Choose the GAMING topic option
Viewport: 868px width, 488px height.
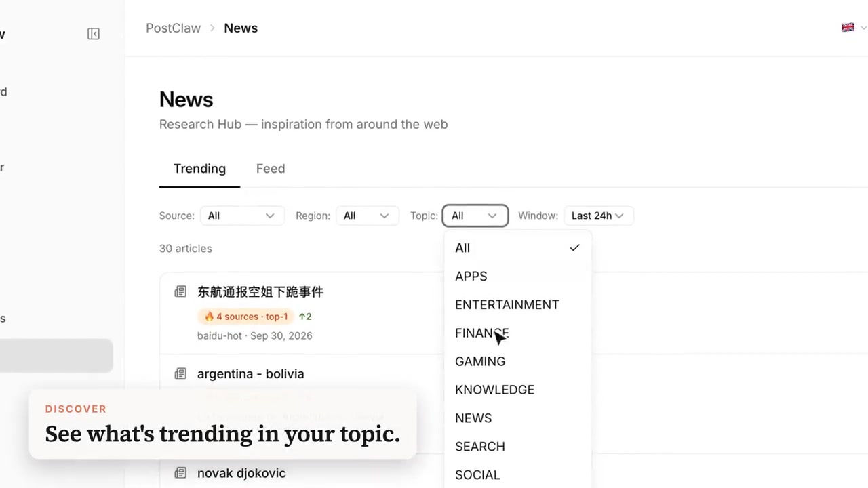coord(517,361)
